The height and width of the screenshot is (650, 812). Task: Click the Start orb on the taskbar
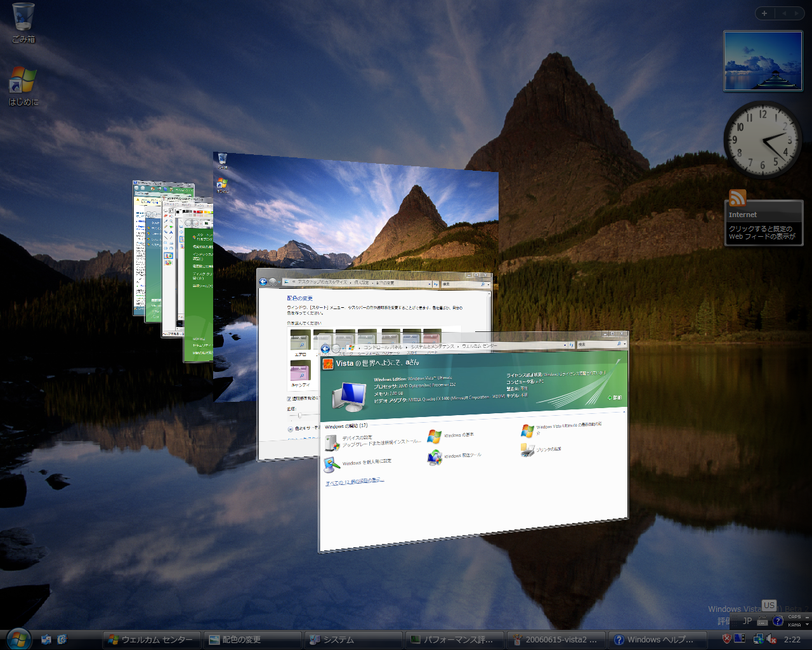(x=18, y=639)
